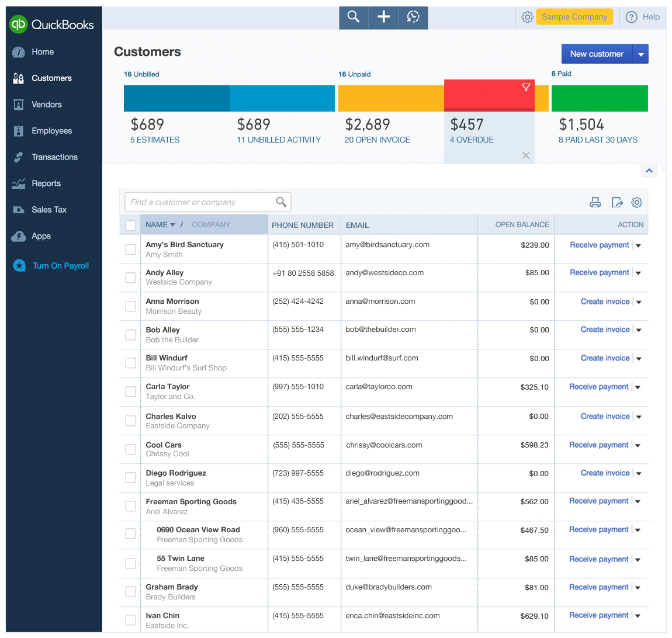Click the Apps cloud icon
672x638 pixels.
[19, 236]
